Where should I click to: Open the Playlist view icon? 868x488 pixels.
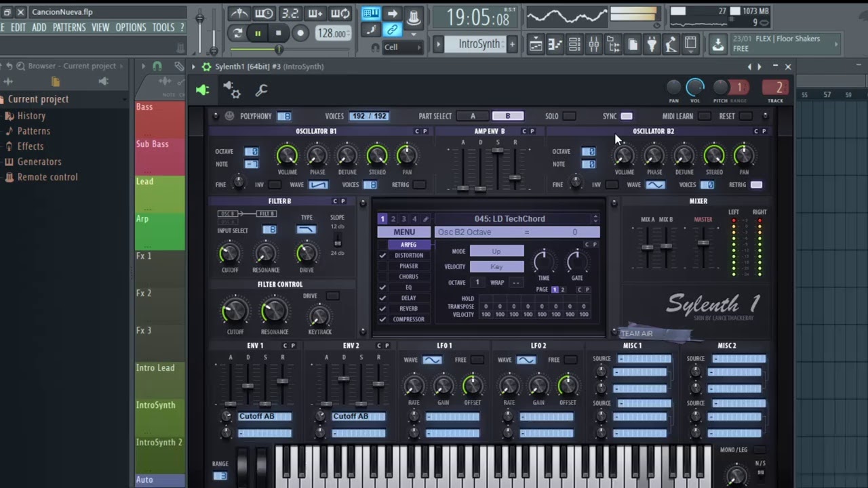point(536,45)
